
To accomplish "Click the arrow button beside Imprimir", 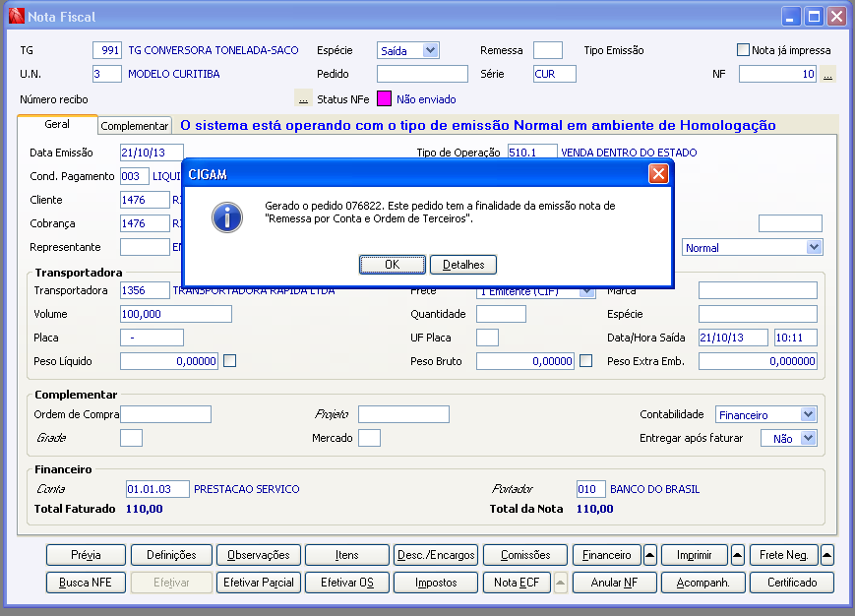I will (x=737, y=555).
